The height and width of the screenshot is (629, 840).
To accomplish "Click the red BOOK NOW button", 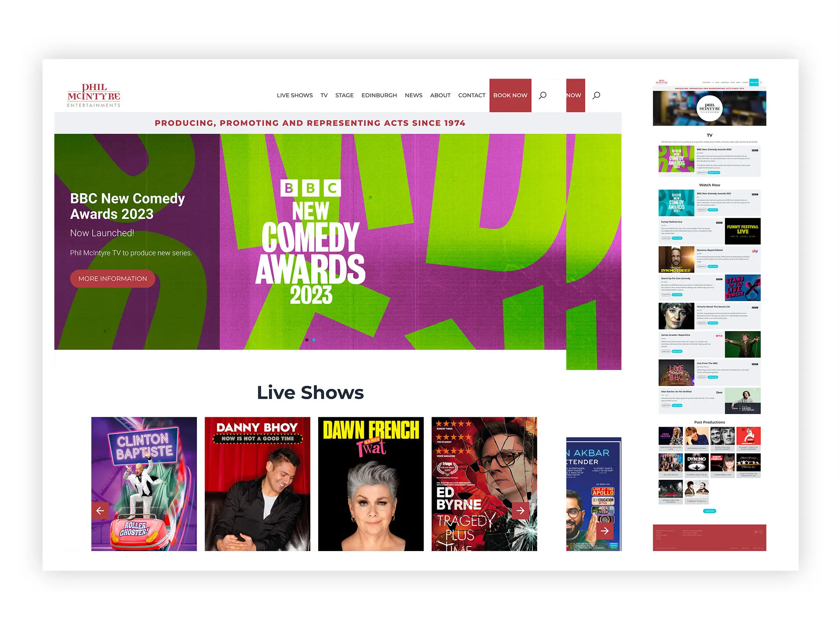I will (x=510, y=95).
